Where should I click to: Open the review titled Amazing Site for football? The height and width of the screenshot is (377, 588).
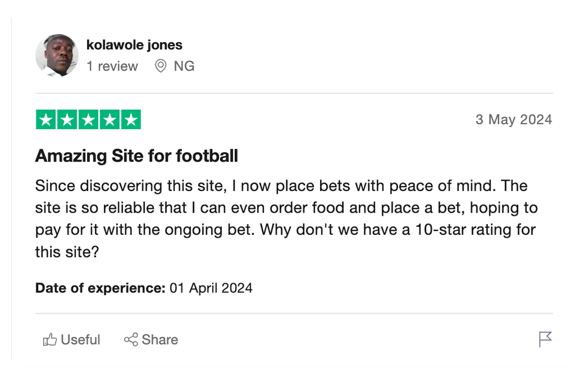pos(136,156)
